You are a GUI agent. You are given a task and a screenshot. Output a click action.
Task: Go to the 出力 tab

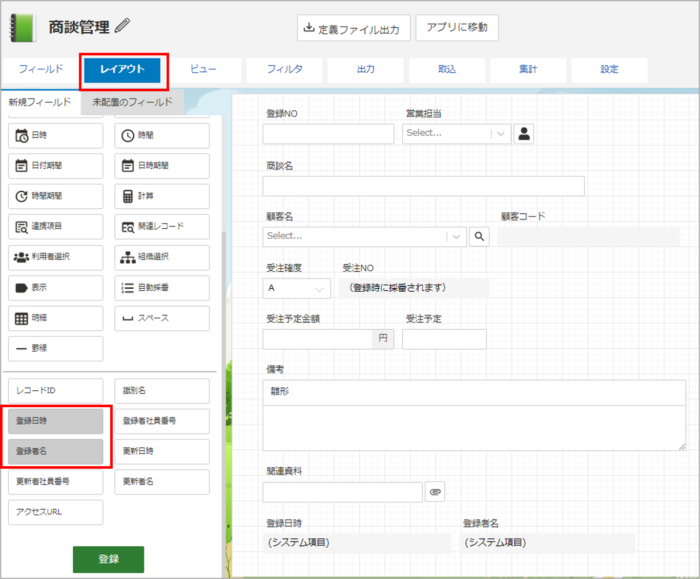click(x=366, y=69)
